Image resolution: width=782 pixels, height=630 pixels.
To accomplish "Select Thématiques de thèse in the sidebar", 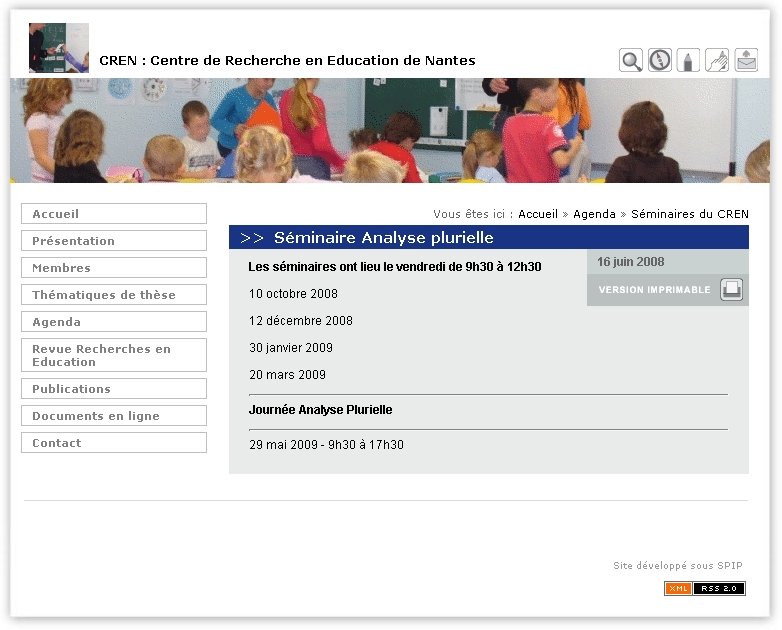I will point(114,294).
